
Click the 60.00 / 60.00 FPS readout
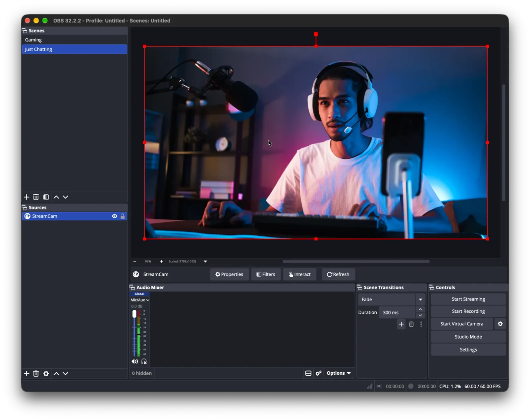click(482, 386)
